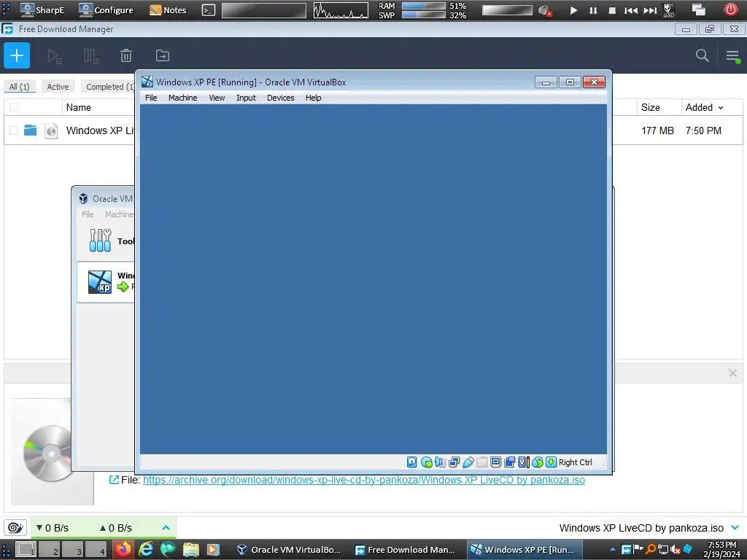
Task: Launch Firefox from taskbar
Action: coord(123,549)
